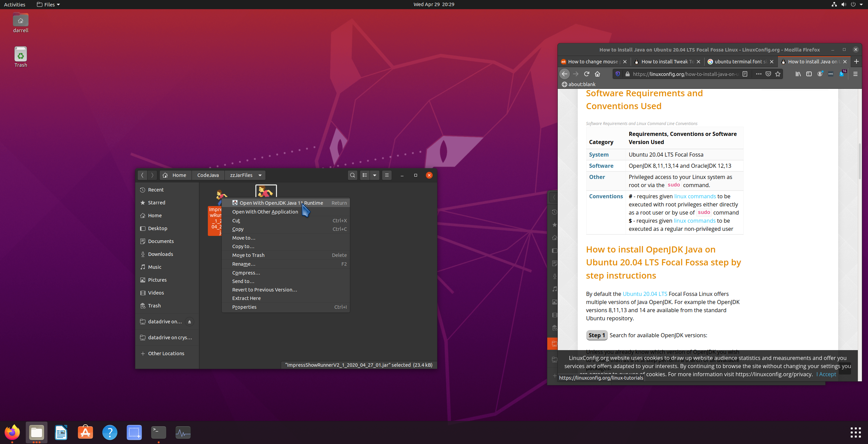868x444 pixels.
Task: Toggle Firefox reader view icon
Action: coord(745,74)
